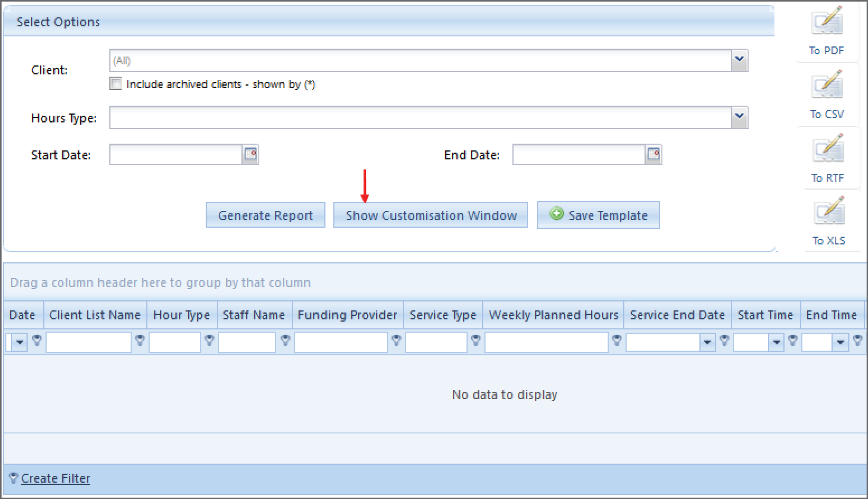Image resolution: width=868 pixels, height=499 pixels.
Task: Click the Save Template button
Action: pos(598,215)
